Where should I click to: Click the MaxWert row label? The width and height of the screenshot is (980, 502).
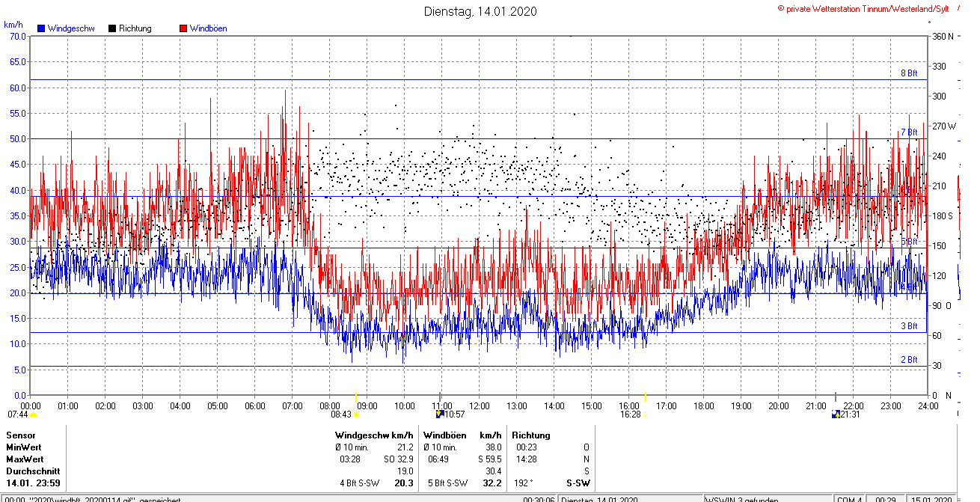[x=24, y=459]
